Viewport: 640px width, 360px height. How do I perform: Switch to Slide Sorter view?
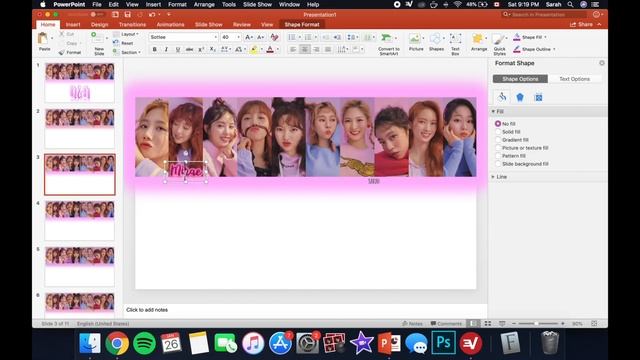tap(488, 324)
